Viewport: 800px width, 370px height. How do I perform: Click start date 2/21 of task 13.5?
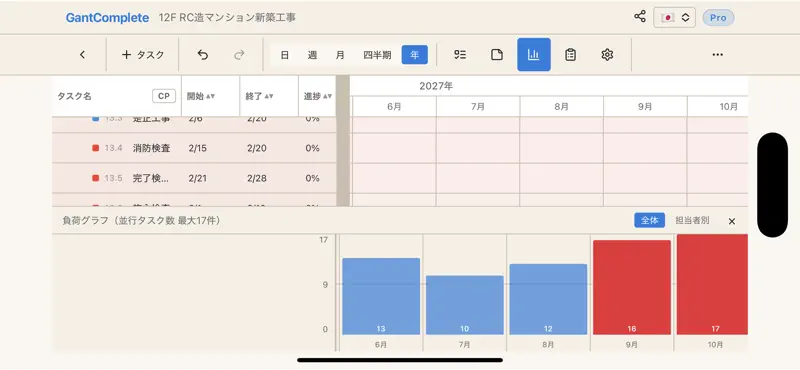[x=196, y=178]
